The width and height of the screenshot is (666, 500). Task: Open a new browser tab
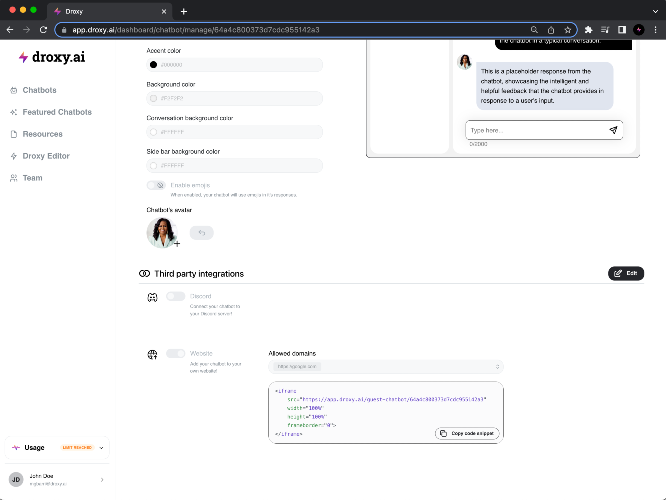(x=183, y=11)
